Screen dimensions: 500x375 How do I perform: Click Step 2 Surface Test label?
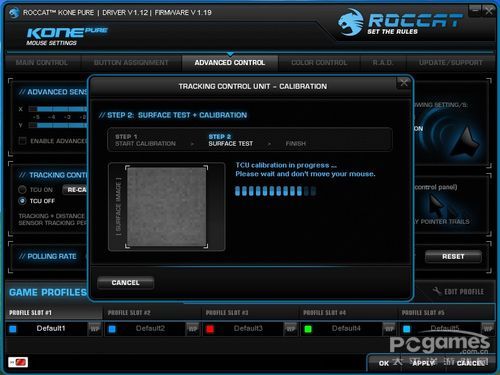(x=231, y=140)
